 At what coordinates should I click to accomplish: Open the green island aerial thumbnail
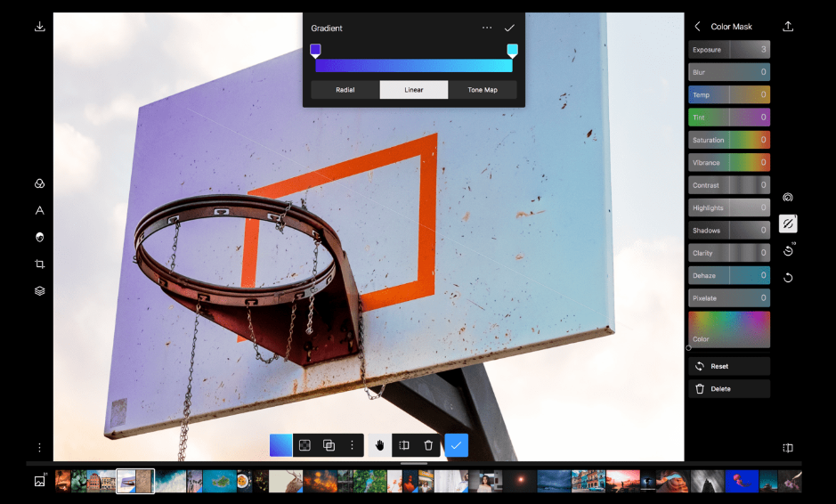[x=219, y=481]
